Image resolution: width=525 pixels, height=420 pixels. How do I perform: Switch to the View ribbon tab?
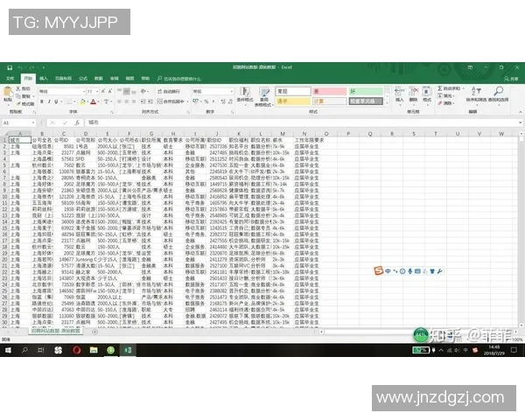pyautogui.click(x=129, y=79)
